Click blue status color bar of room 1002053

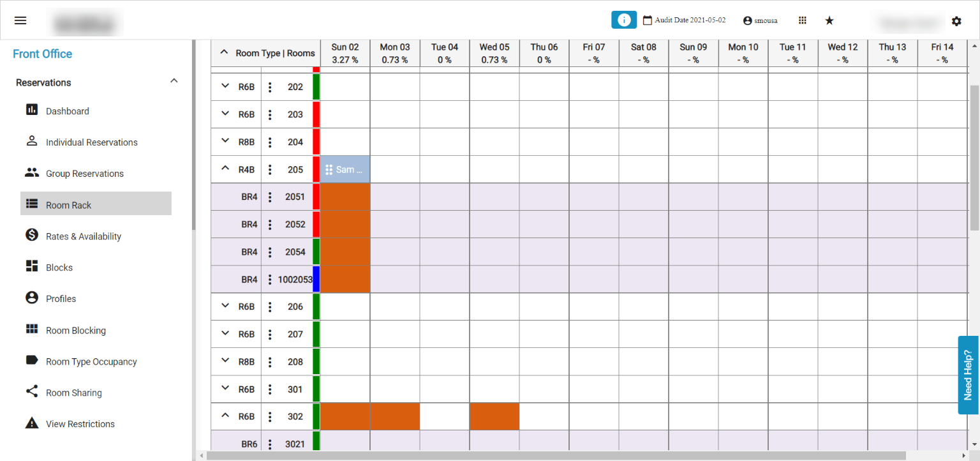[x=316, y=279]
